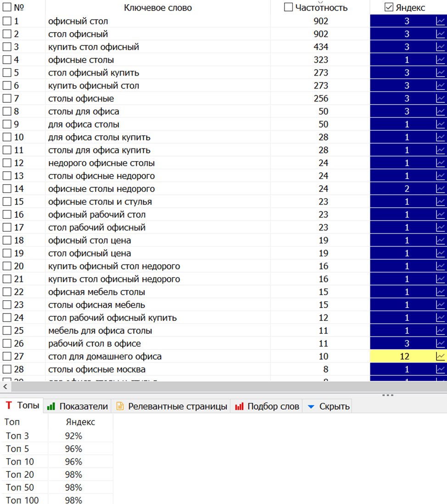Check the box for row 1
Viewport: 447px width, 504px height.
[x=7, y=21]
